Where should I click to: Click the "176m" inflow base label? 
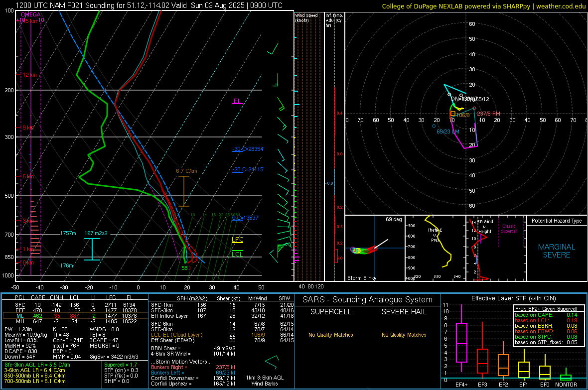click(x=67, y=265)
